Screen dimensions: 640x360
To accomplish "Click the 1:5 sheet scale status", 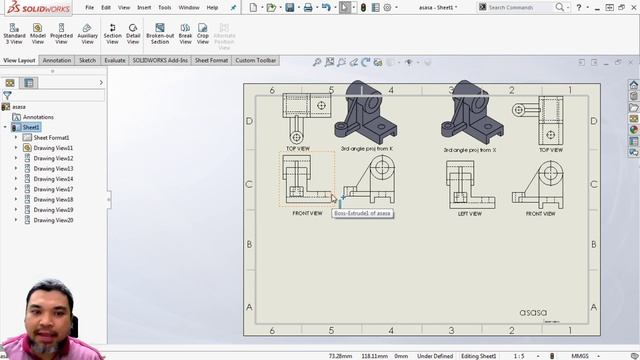I will point(519,356).
